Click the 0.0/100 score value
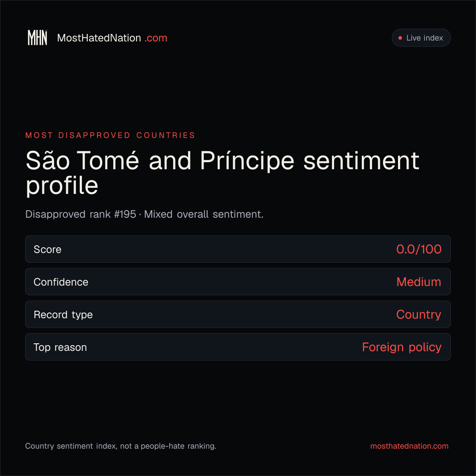This screenshot has width=476, height=476. (419, 249)
